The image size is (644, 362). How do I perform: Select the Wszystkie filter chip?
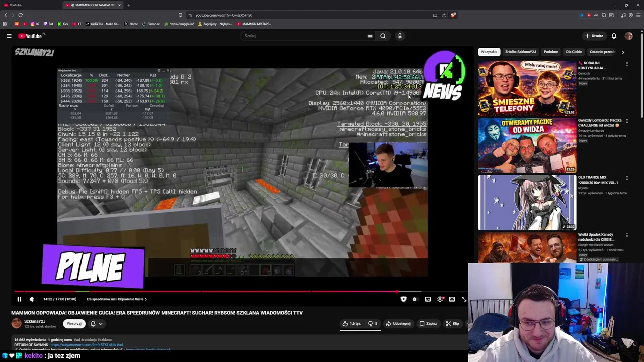tap(489, 52)
